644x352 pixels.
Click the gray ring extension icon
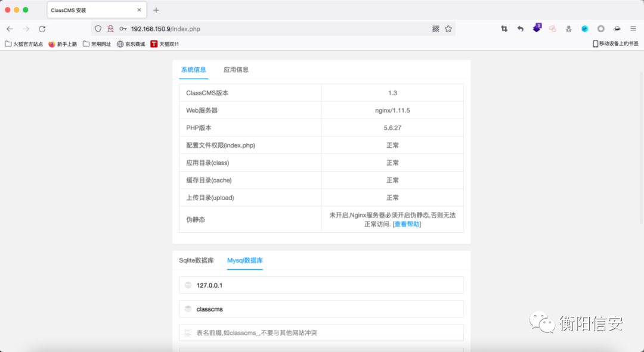point(601,29)
